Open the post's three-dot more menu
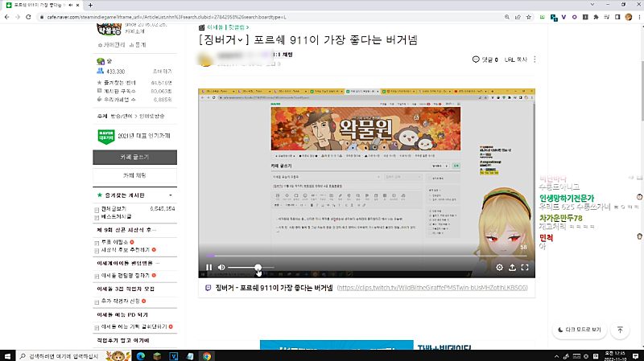The width and height of the screenshot is (644, 361). pyautogui.click(x=535, y=59)
